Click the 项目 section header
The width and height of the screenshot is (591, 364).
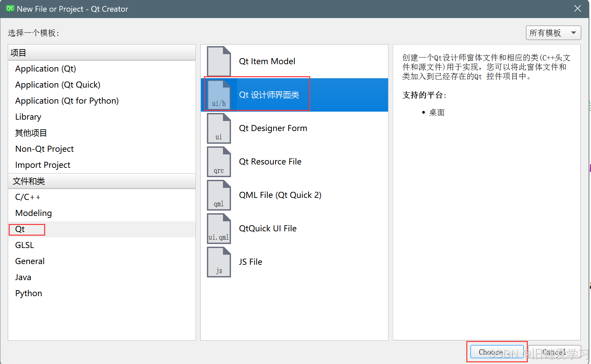(x=102, y=52)
